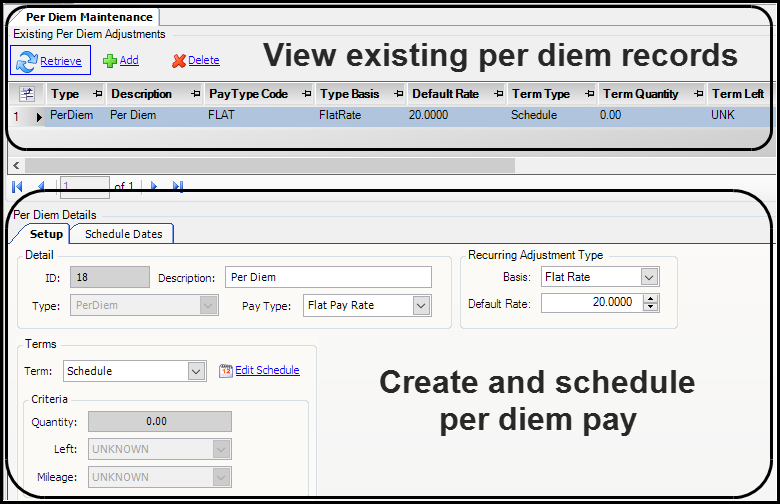The image size is (780, 504).
Task: Sort by Type Basis column header
Action: coord(350,94)
